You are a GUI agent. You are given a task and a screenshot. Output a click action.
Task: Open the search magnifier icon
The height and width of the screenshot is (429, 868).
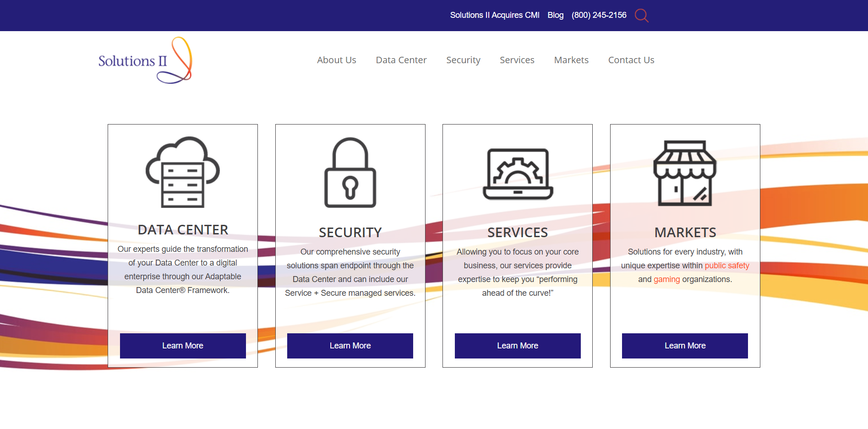point(641,16)
